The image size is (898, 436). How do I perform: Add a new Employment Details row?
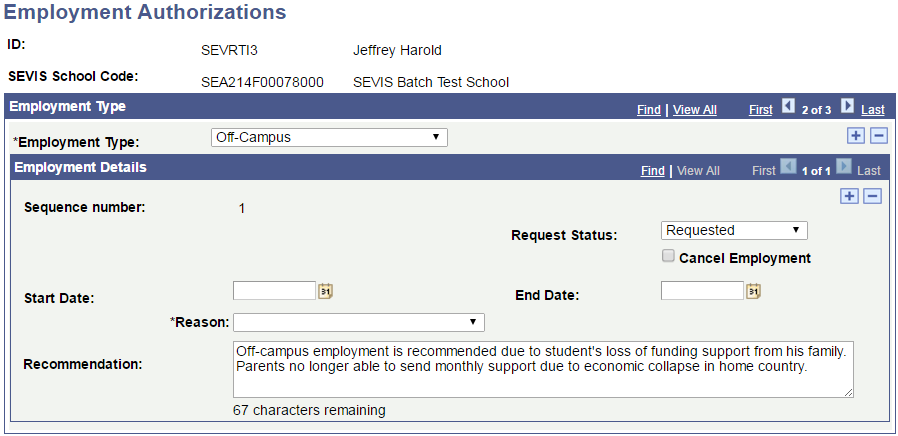pyautogui.click(x=849, y=196)
